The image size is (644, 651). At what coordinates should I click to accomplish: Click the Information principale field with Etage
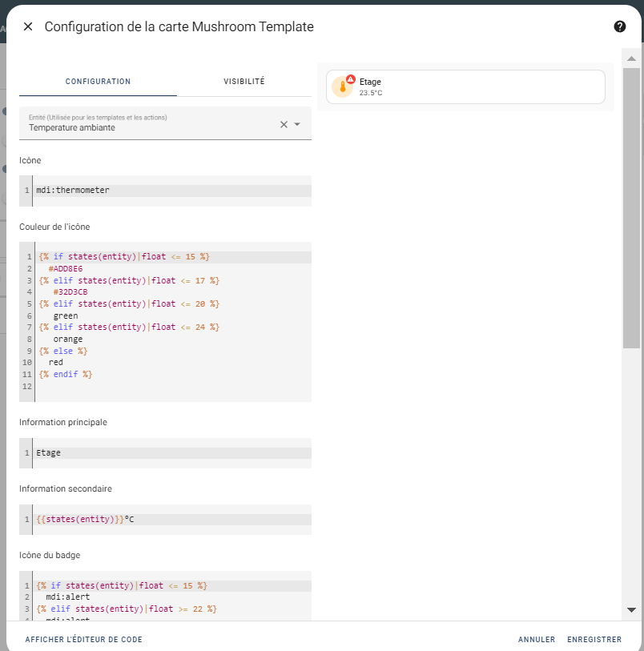[171, 452]
